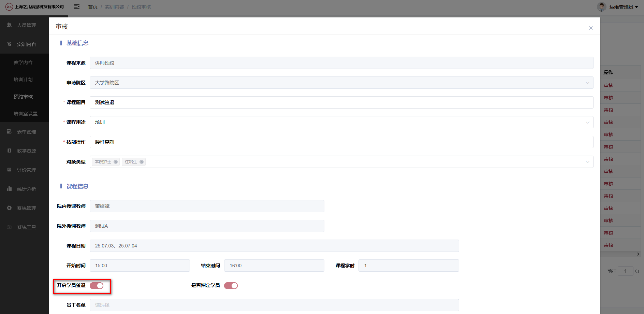
Task: Open 运维管理员 user dropdown
Action: click(624, 7)
